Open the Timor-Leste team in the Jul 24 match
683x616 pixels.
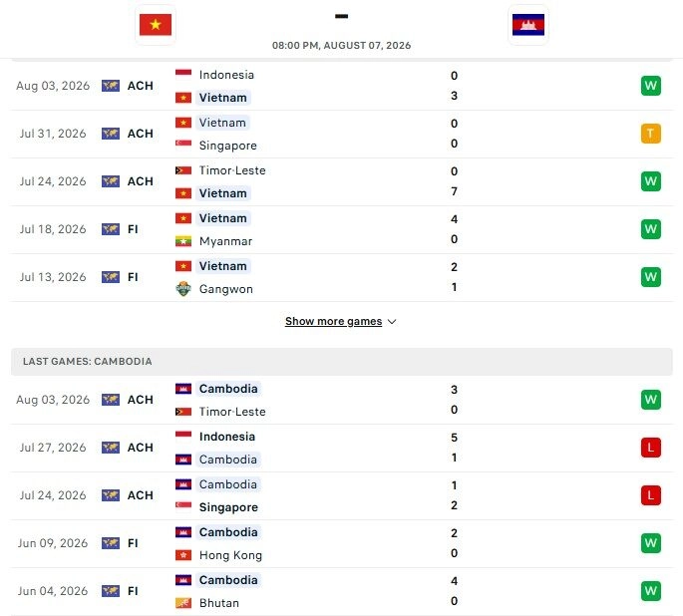click(232, 170)
